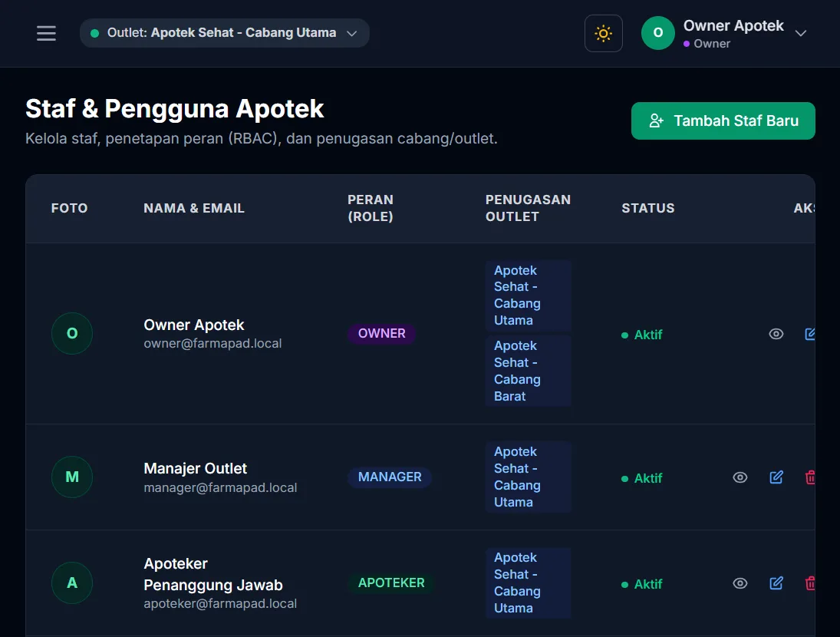Click the APOTEKER role badge
Viewport: 840px width, 637px height.
coord(391,583)
